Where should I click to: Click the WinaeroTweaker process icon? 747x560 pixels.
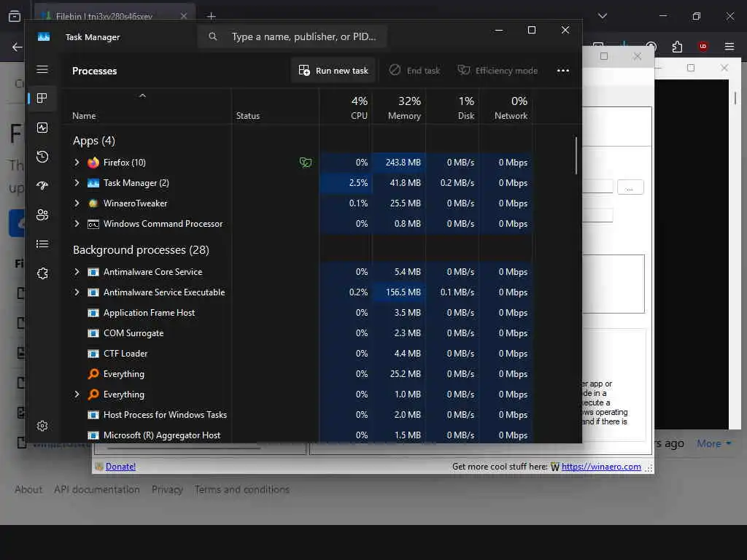[93, 203]
